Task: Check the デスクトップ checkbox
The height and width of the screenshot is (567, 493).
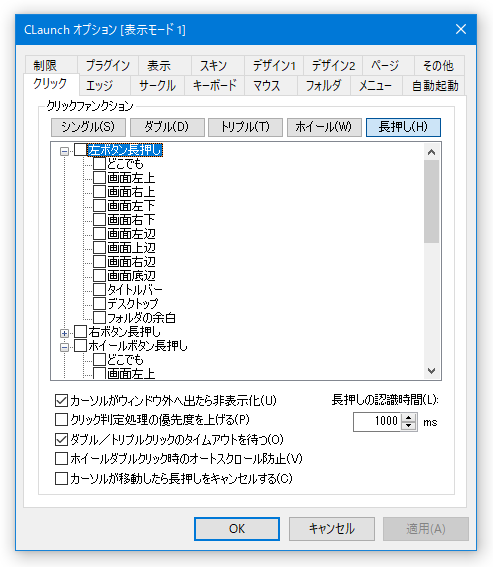Action: [99, 303]
